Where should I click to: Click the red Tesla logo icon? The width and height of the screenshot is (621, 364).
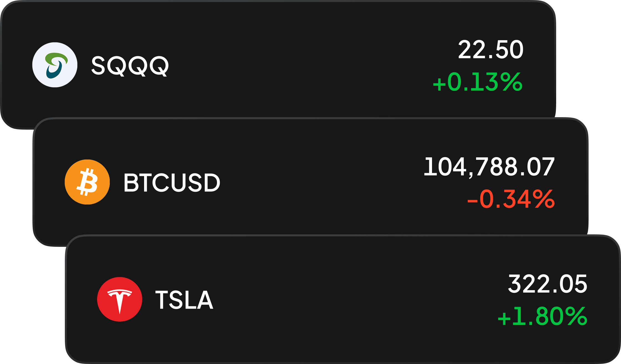(120, 299)
